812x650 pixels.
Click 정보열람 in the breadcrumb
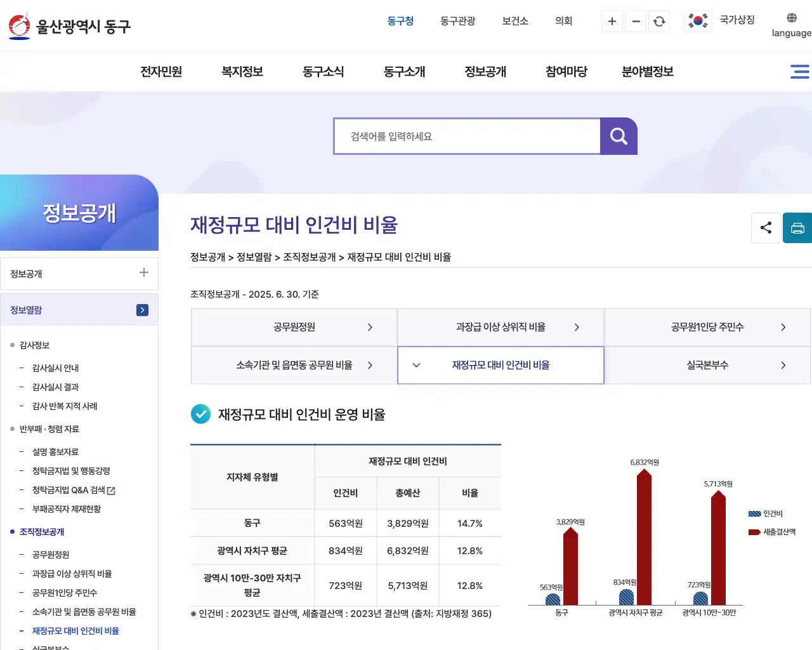click(x=254, y=257)
